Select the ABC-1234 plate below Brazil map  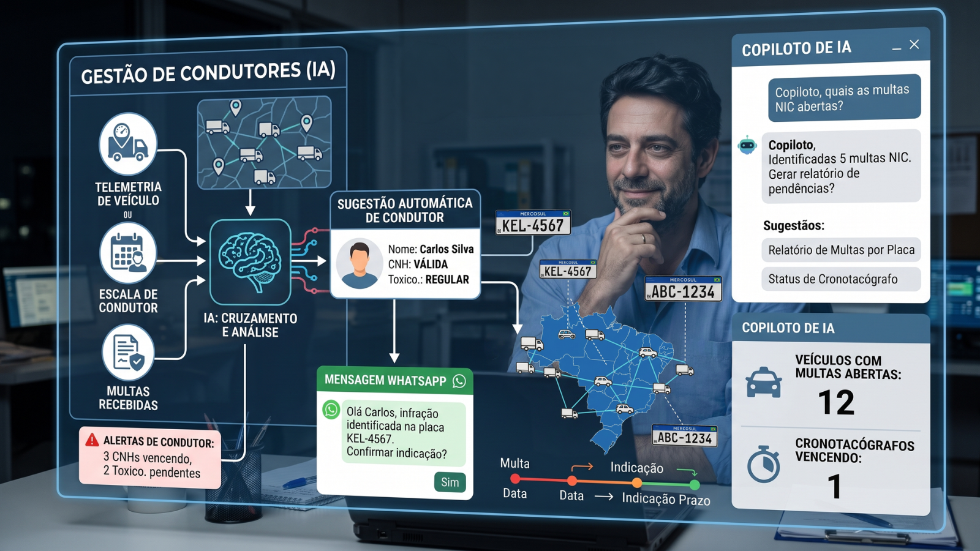685,436
